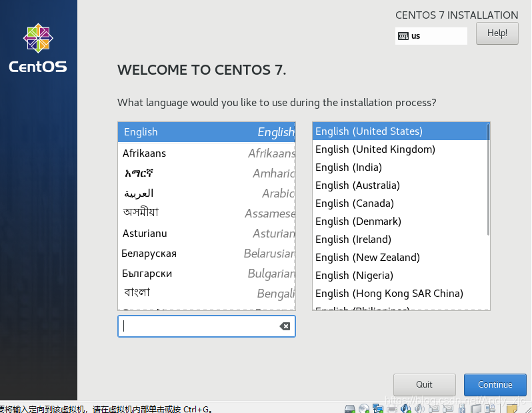Select the Bulgarian language row

pos(207,274)
